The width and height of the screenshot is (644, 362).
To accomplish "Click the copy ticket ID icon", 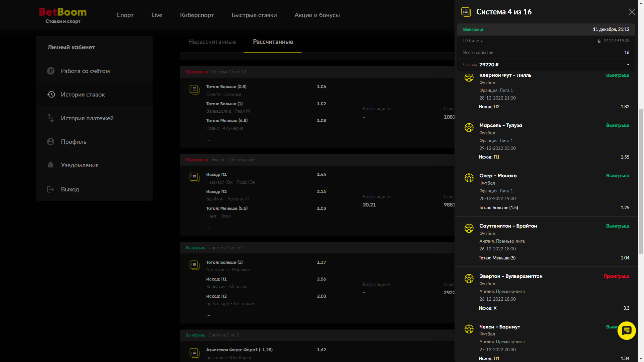I will coord(599,41).
